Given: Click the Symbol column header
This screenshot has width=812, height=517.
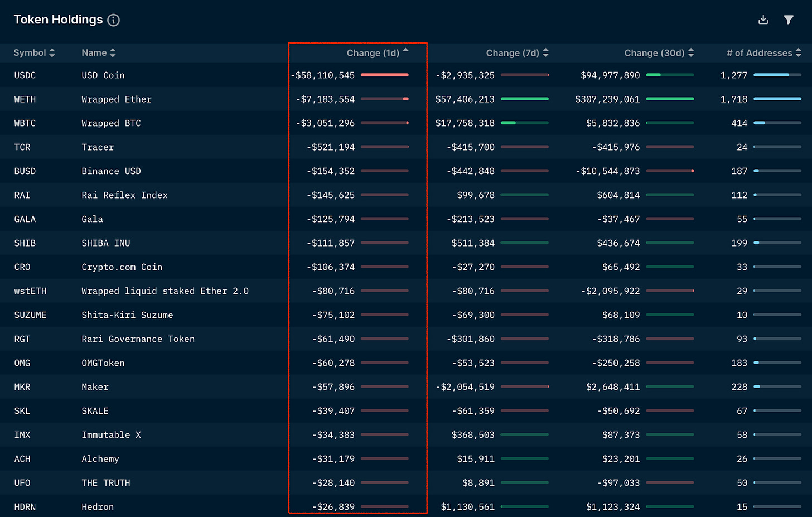Looking at the screenshot, I should point(30,53).
